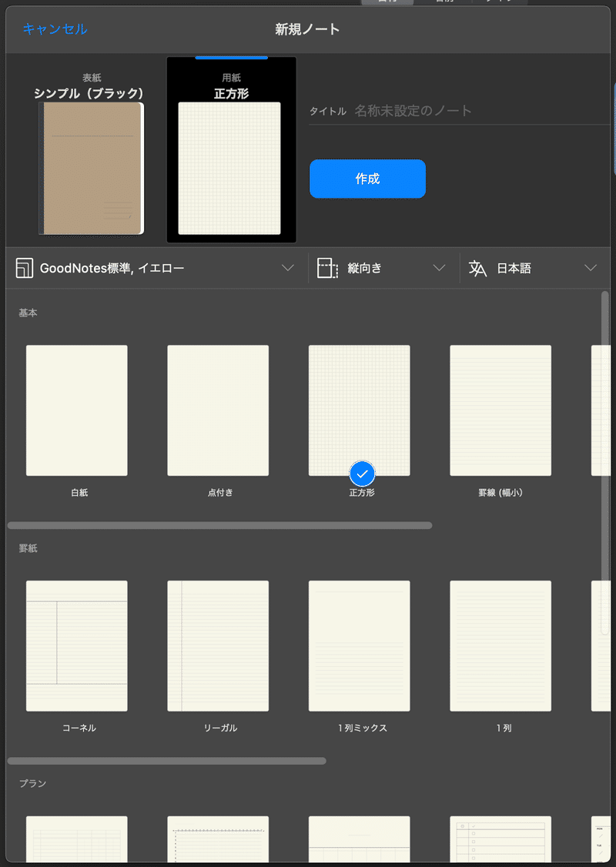Viewport: 616px width, 867px height.
Task: Click chevron next to 日本語
Action: pos(591,268)
